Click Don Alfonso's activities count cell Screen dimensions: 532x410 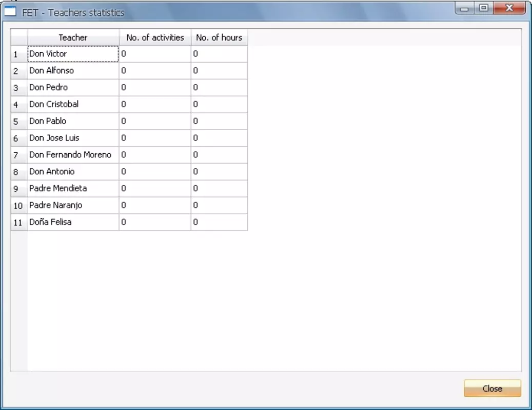pyautogui.click(x=155, y=71)
